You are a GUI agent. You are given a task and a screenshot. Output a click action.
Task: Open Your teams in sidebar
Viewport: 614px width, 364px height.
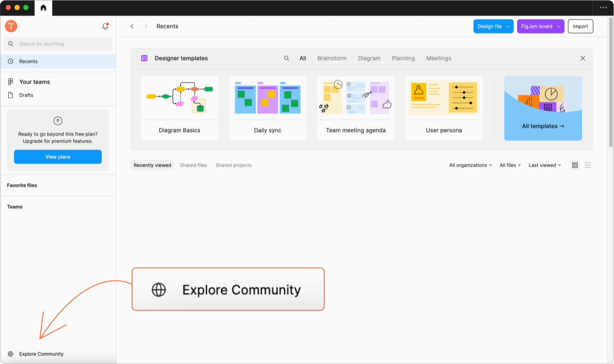tap(35, 82)
